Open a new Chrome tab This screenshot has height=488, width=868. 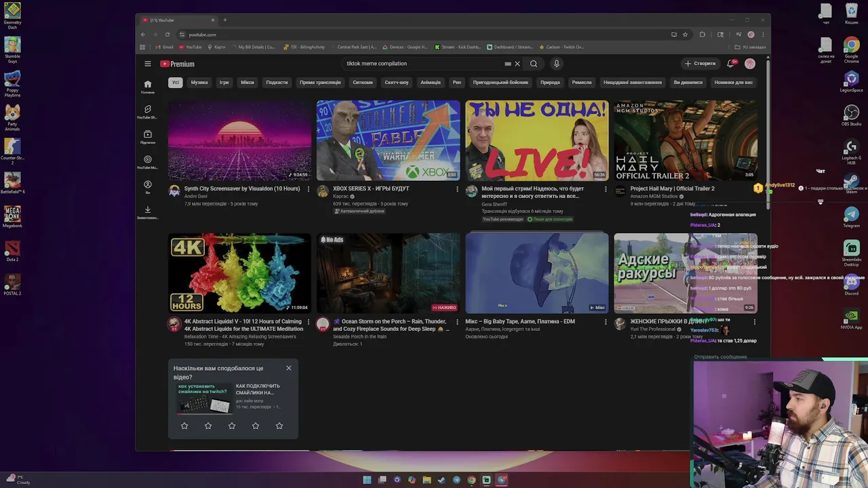tap(225, 20)
